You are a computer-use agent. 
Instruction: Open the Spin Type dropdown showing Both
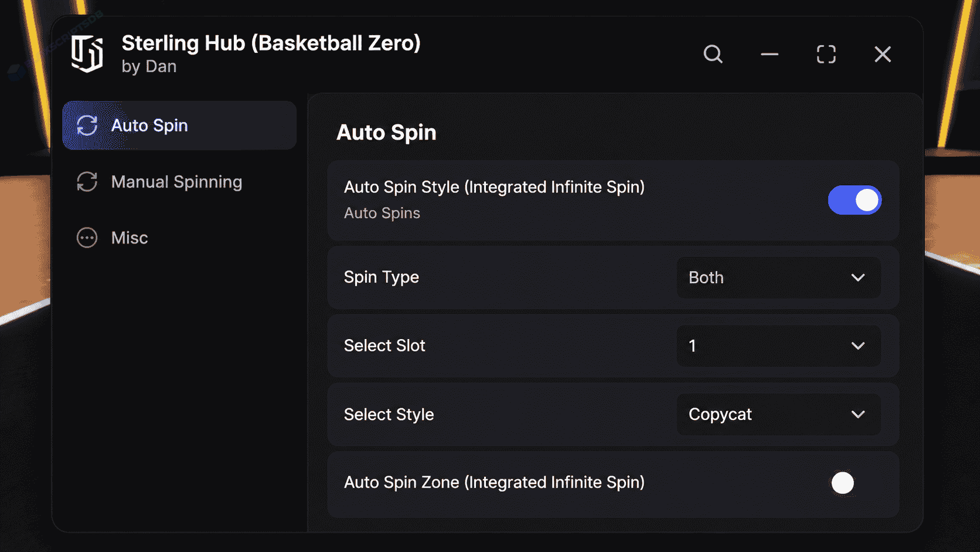(x=778, y=277)
